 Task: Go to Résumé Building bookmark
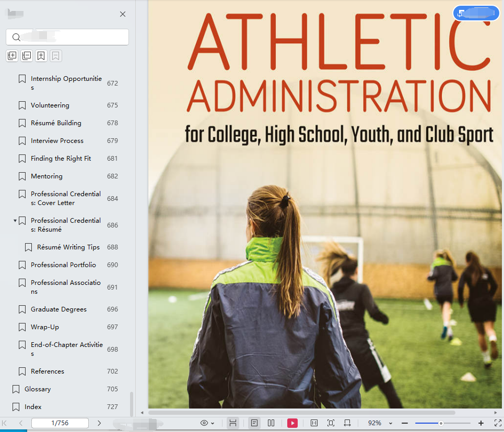56,123
